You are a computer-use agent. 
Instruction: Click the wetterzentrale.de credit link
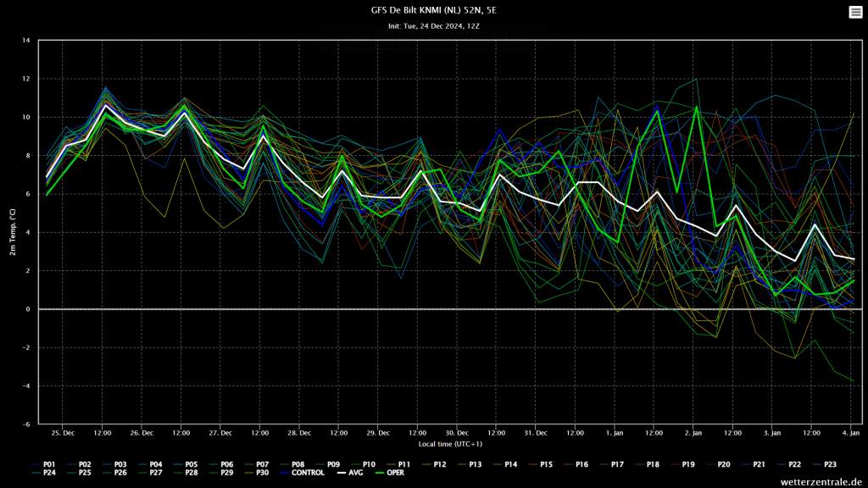point(821,482)
